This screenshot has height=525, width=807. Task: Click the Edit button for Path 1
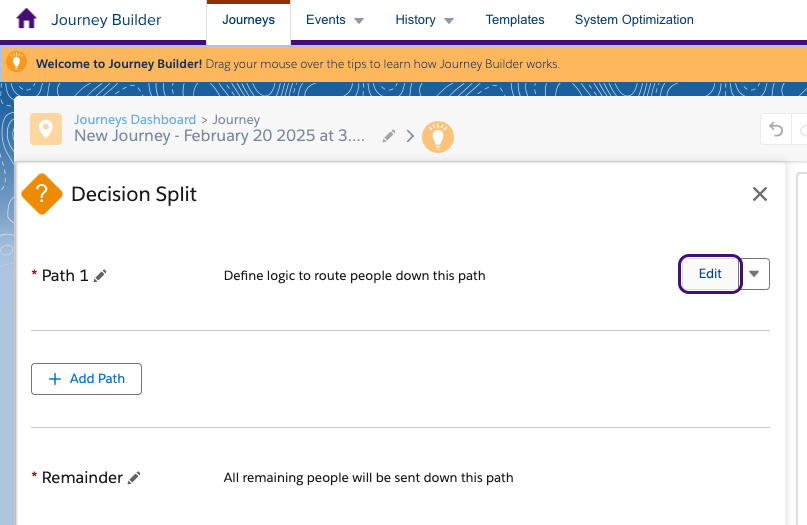(x=710, y=274)
